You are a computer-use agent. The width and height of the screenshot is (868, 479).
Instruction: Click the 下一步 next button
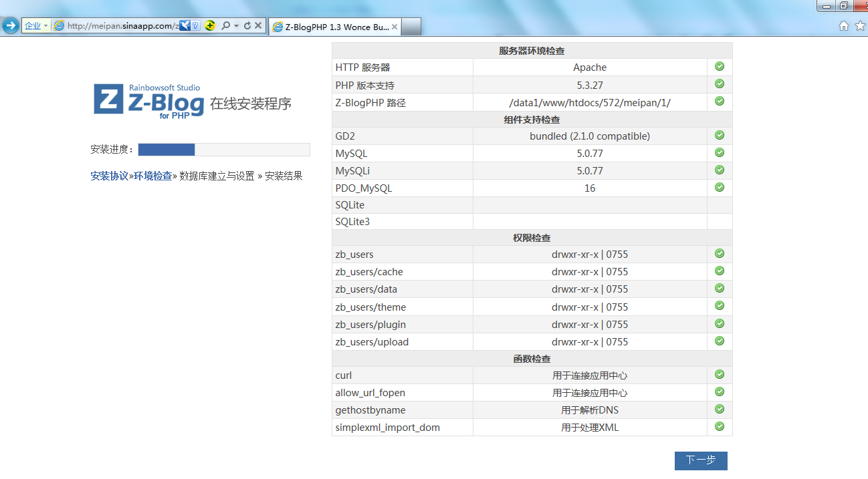click(701, 460)
